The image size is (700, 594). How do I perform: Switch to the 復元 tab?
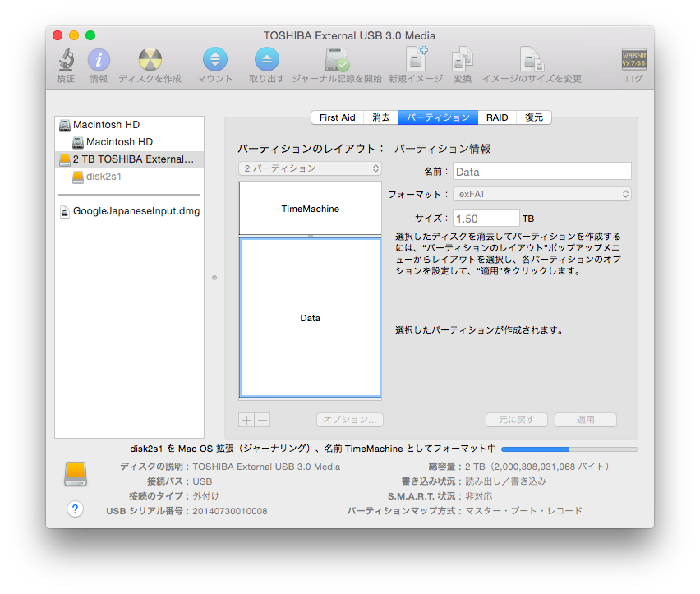pyautogui.click(x=534, y=117)
